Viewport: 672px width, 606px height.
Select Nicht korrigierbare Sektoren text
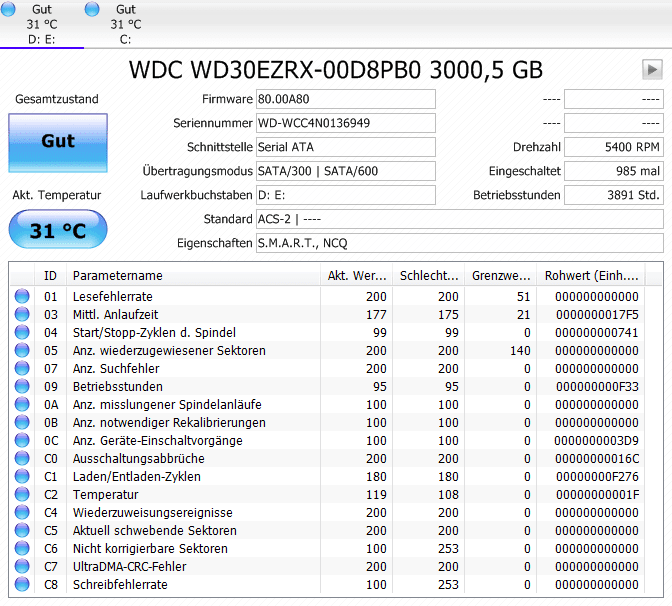150,549
